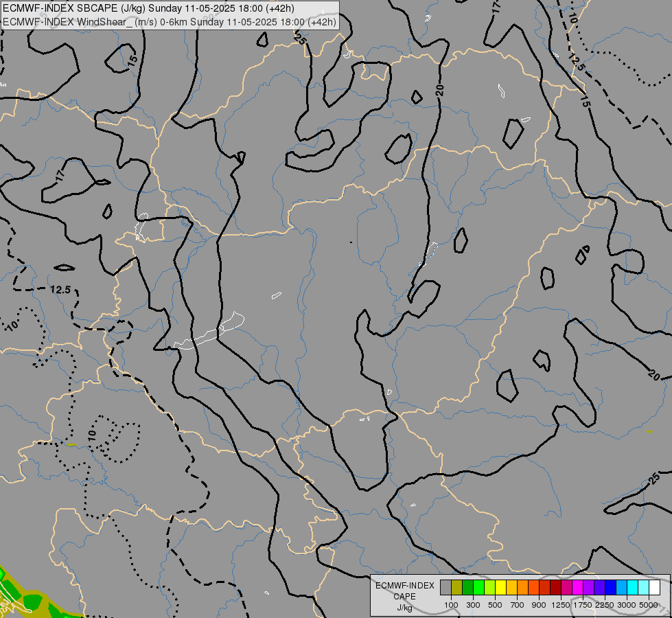Select the pale cyan legend swatch
The width and height of the screenshot is (672, 618).
click(643, 587)
